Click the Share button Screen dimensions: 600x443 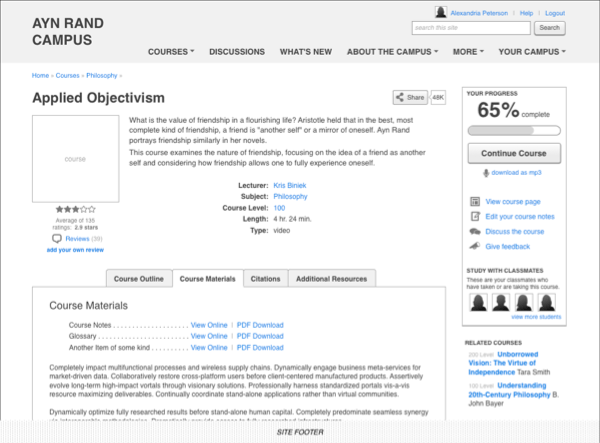pyautogui.click(x=410, y=97)
